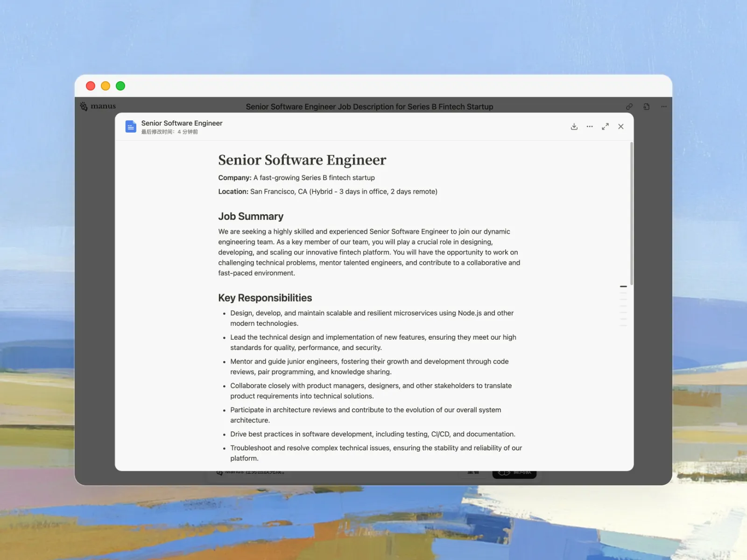Click the Key Responsibilities heading

click(265, 298)
